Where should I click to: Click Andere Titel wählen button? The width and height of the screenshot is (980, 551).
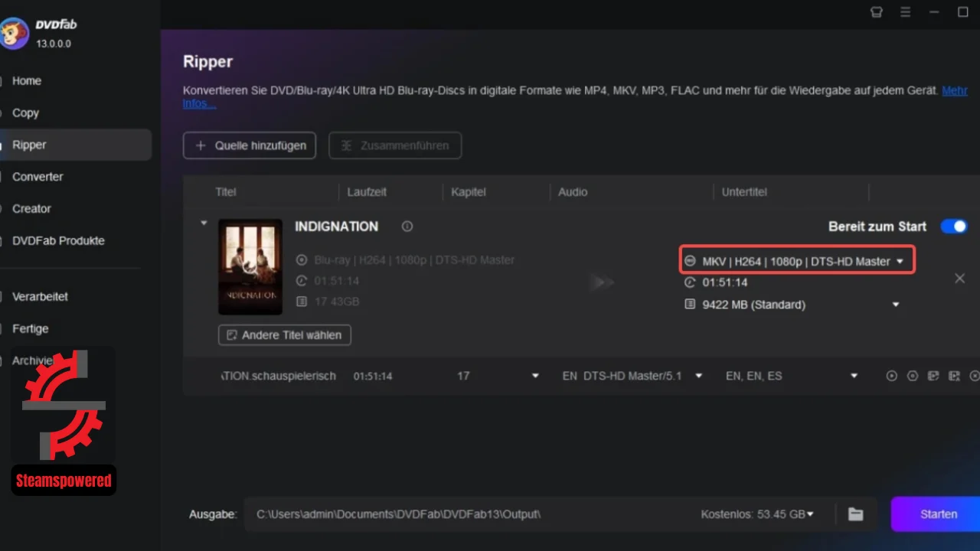pyautogui.click(x=285, y=335)
